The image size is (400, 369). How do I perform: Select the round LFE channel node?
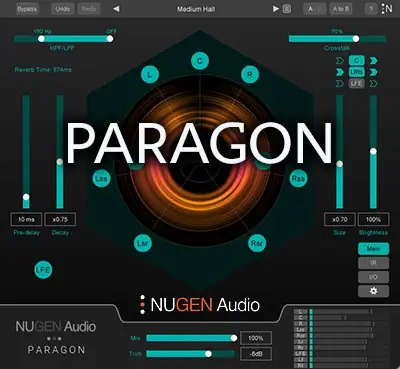[x=43, y=270]
